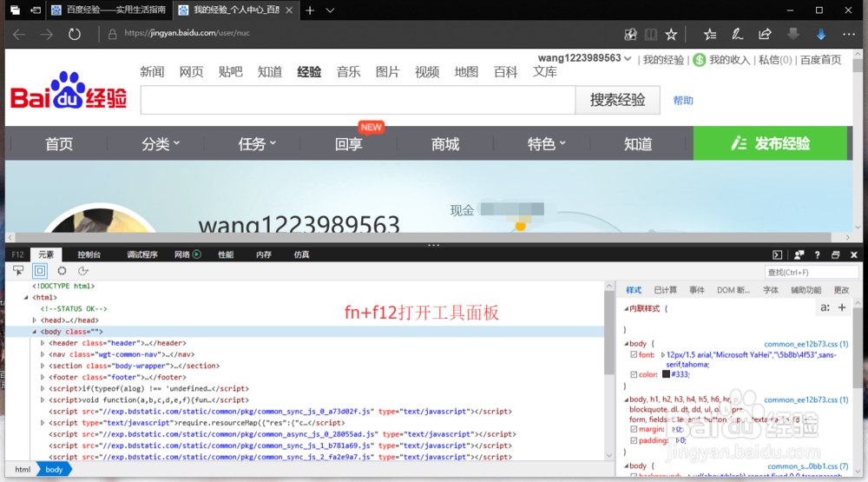Image resolution: width=868 pixels, height=482 pixels.
Task: Toggle pseudo state a: button in styles
Action: [825, 307]
